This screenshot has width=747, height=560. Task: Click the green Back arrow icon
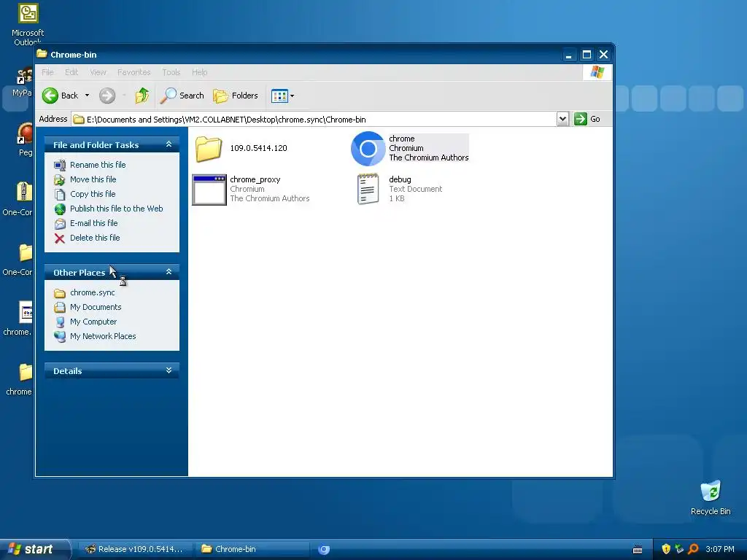pos(50,96)
